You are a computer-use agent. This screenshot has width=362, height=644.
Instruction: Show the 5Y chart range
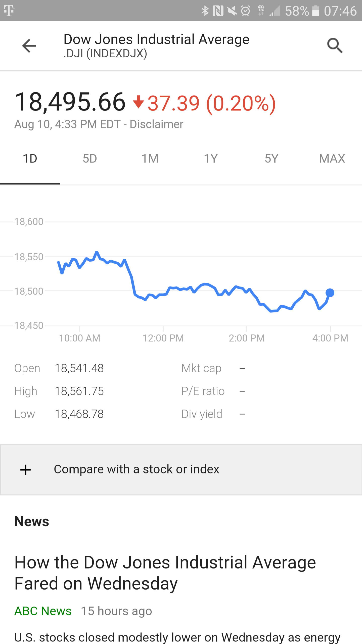click(x=271, y=159)
